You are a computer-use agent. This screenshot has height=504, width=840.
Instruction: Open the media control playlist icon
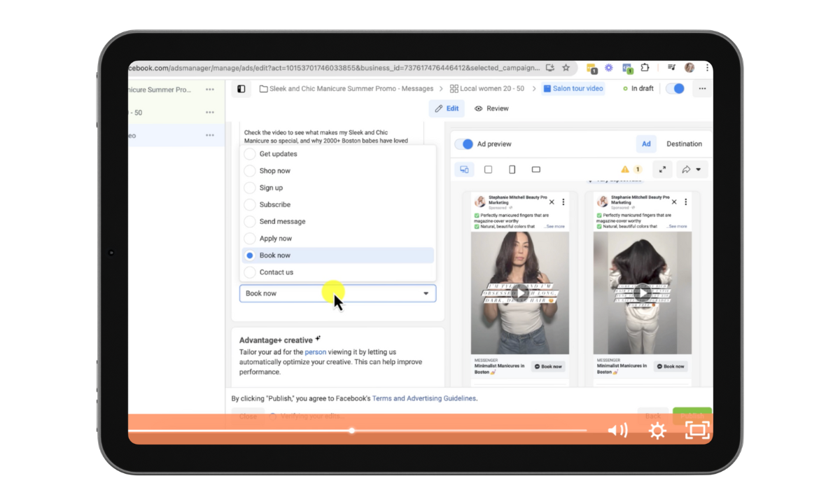coord(671,68)
